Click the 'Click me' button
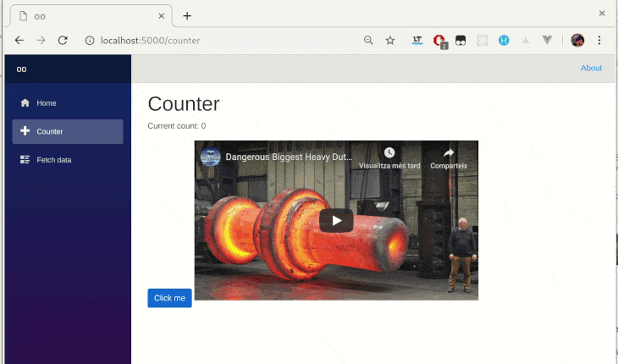Screen dimensions: 618x364 pyautogui.click(x=169, y=298)
